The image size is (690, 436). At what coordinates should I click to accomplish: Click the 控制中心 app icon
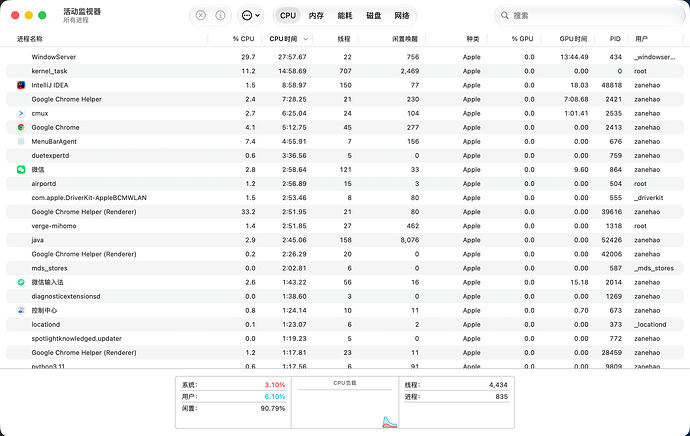click(x=21, y=310)
